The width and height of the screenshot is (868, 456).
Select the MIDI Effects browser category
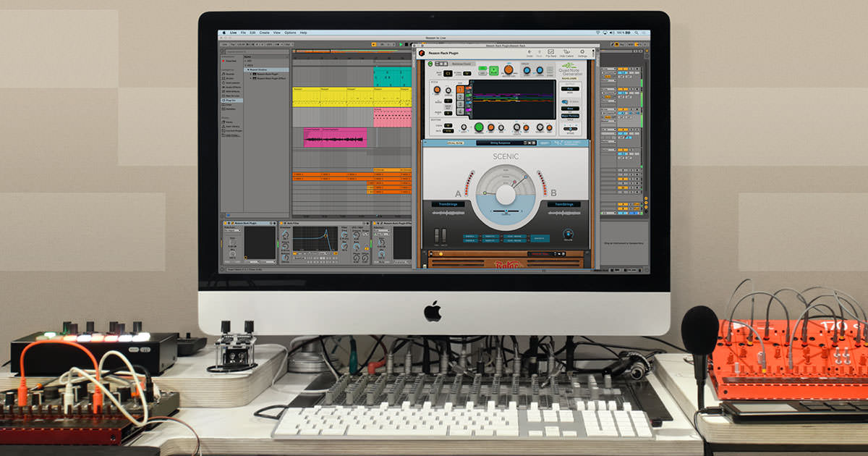point(231,91)
